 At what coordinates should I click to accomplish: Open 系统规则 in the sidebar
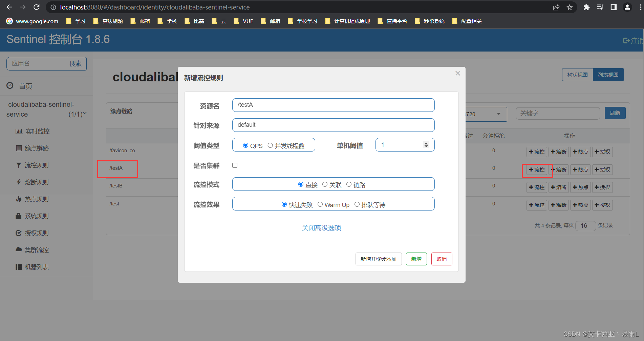(37, 216)
